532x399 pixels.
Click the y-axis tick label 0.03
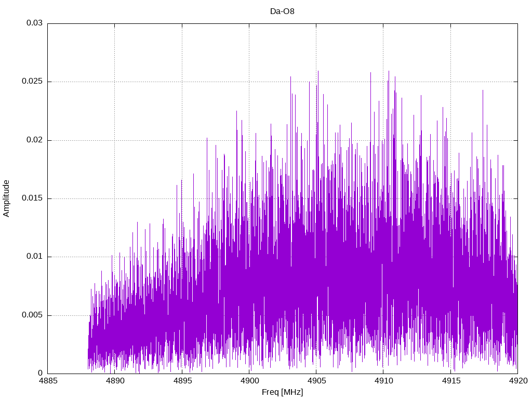coord(35,23)
